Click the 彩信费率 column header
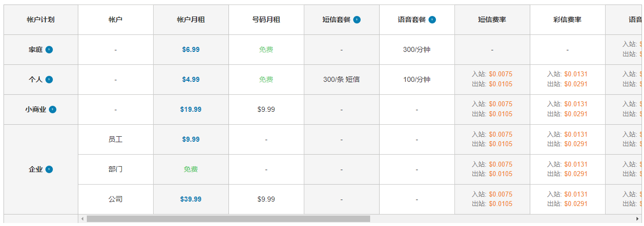The height and width of the screenshot is (226, 644). [x=567, y=20]
